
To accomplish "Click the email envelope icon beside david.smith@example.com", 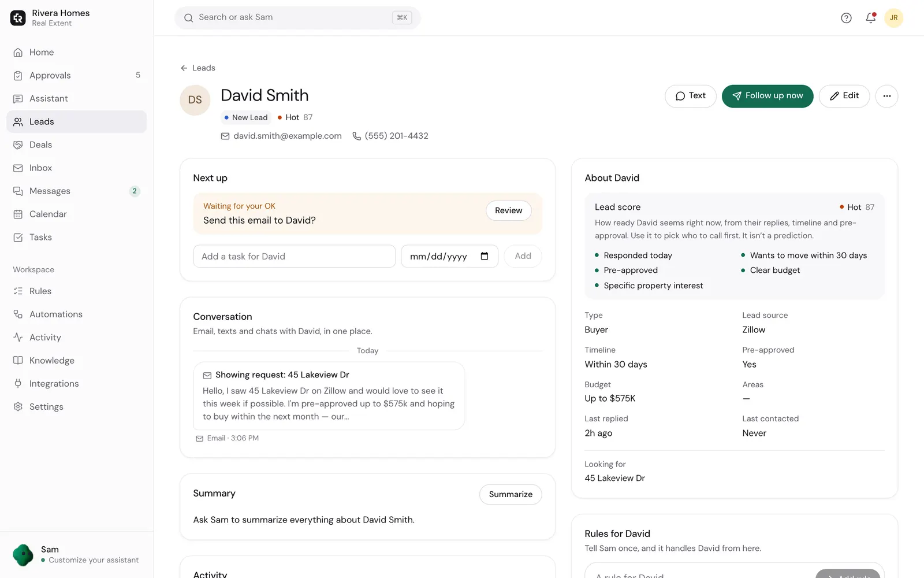I will (x=225, y=136).
